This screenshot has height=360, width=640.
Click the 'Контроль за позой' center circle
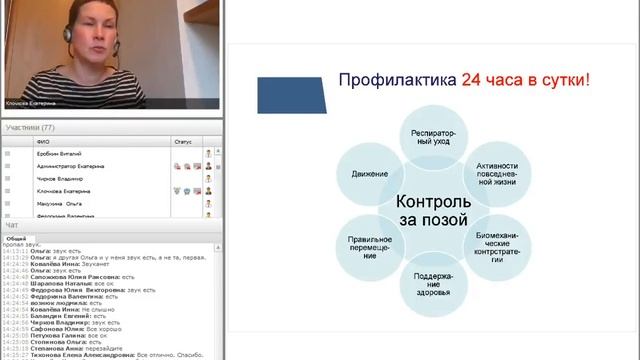tap(433, 211)
